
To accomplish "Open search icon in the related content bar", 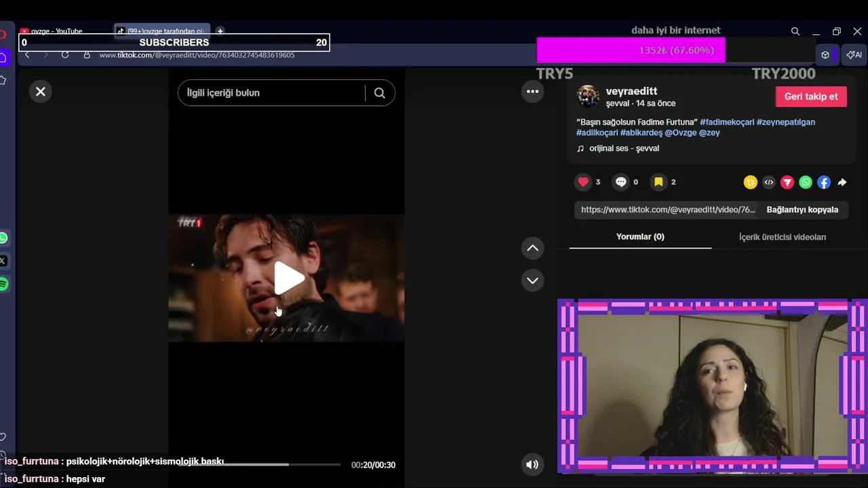I will 380,93.
